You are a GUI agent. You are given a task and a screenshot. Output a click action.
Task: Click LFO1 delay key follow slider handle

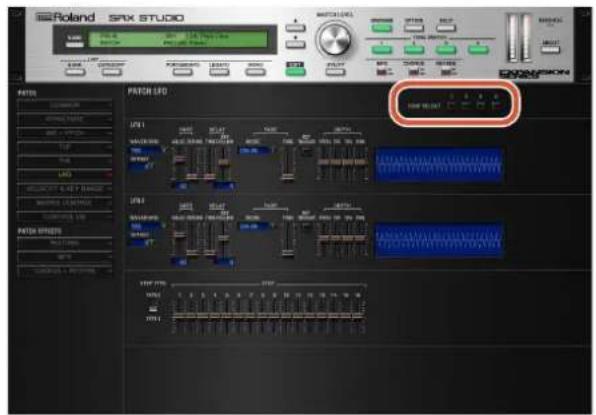point(223,162)
